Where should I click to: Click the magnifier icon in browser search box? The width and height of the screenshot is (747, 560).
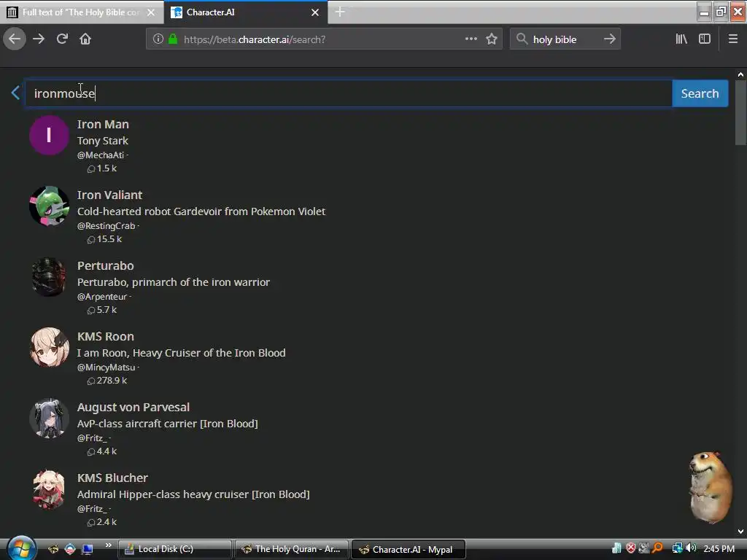[522, 39]
